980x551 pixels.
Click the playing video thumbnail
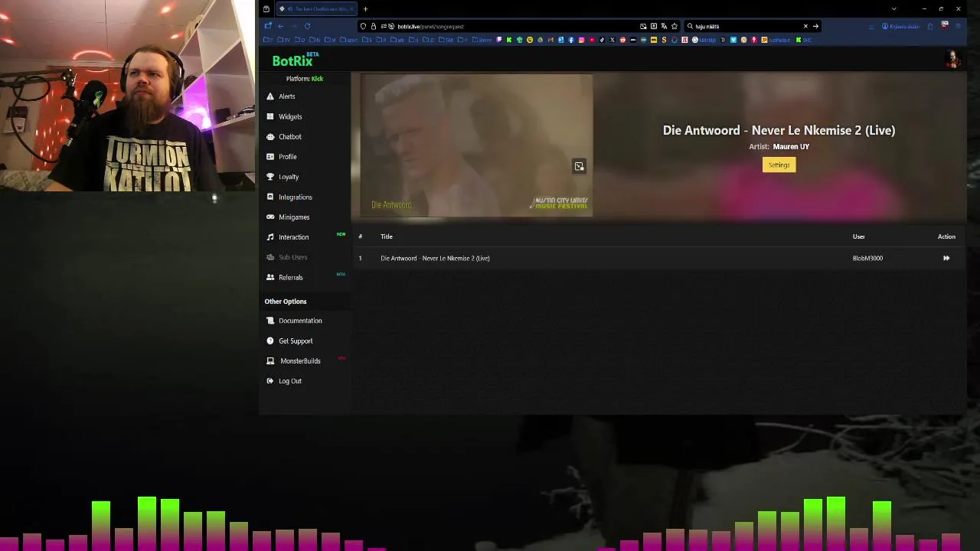[476, 145]
